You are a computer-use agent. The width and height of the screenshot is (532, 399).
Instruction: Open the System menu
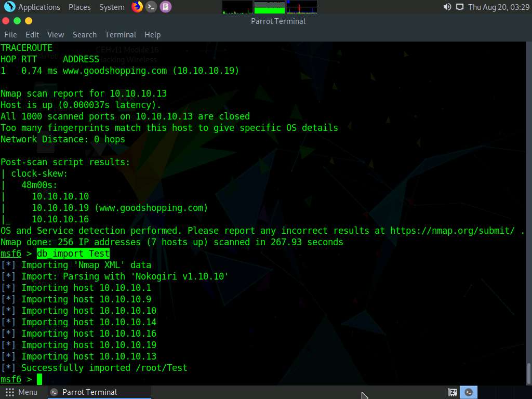112,7
